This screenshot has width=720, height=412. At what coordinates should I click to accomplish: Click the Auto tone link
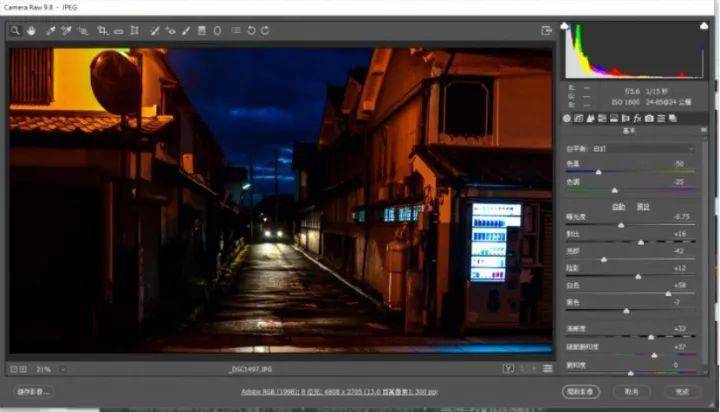(x=619, y=207)
